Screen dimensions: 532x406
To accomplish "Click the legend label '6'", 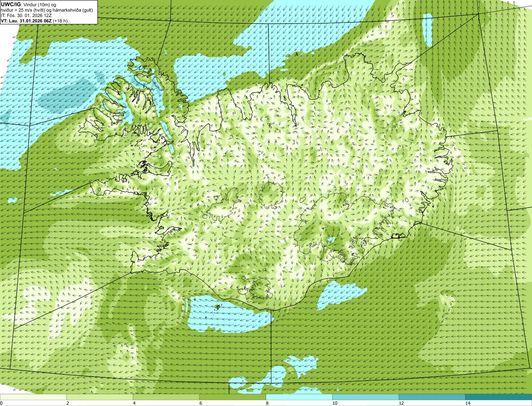I will (x=200, y=403).
